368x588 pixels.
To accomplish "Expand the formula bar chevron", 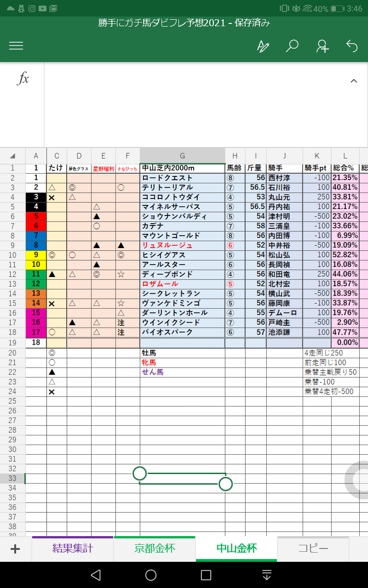I will tap(354, 81).
